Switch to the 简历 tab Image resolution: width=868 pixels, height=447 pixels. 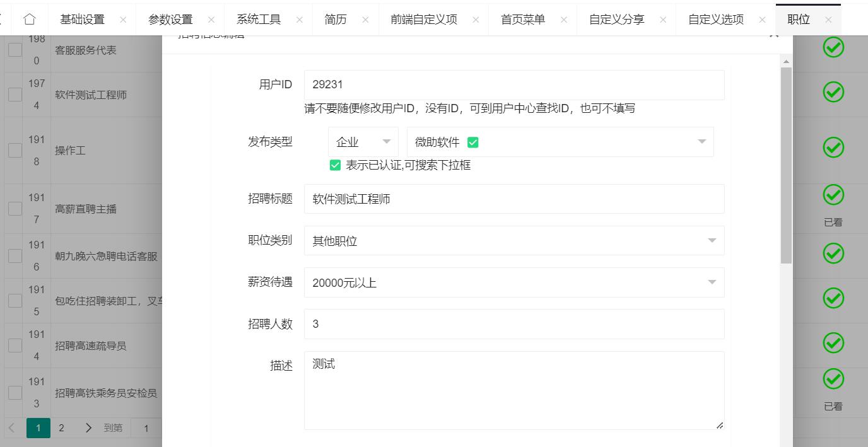[336, 20]
